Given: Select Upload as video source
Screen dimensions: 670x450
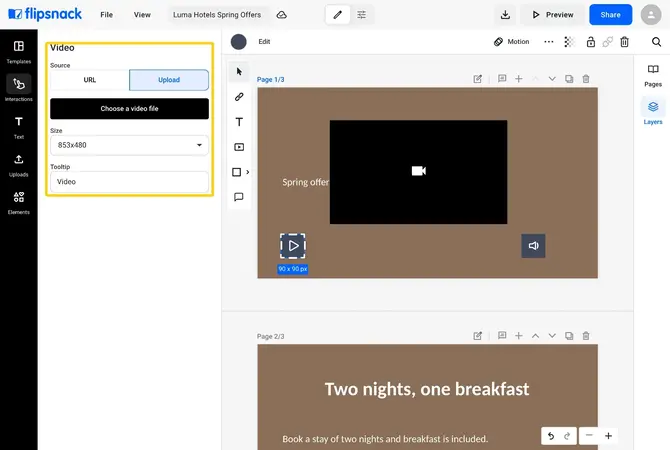Looking at the screenshot, I should pyautogui.click(x=169, y=80).
